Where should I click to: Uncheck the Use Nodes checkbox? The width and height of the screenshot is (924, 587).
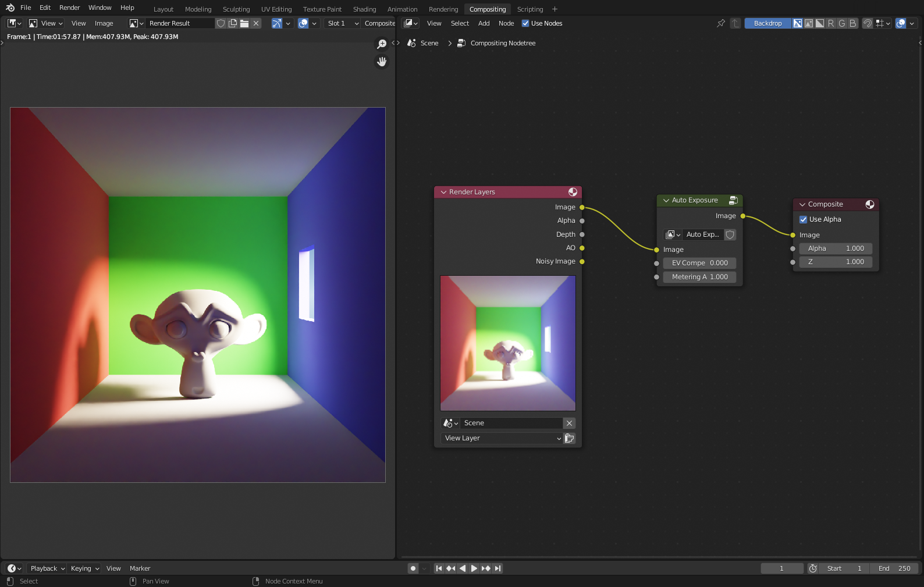pyautogui.click(x=525, y=23)
